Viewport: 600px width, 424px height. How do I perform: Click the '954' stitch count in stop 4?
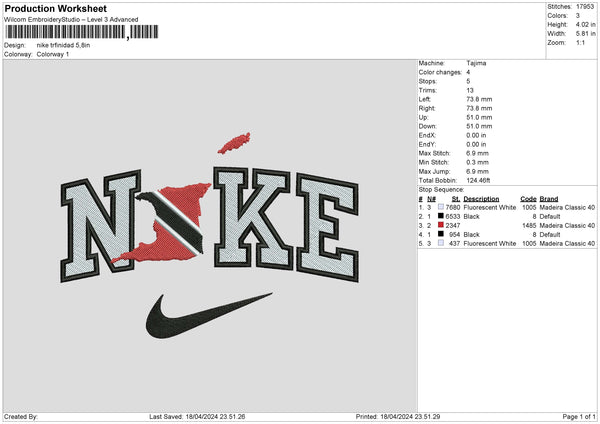[454, 234]
